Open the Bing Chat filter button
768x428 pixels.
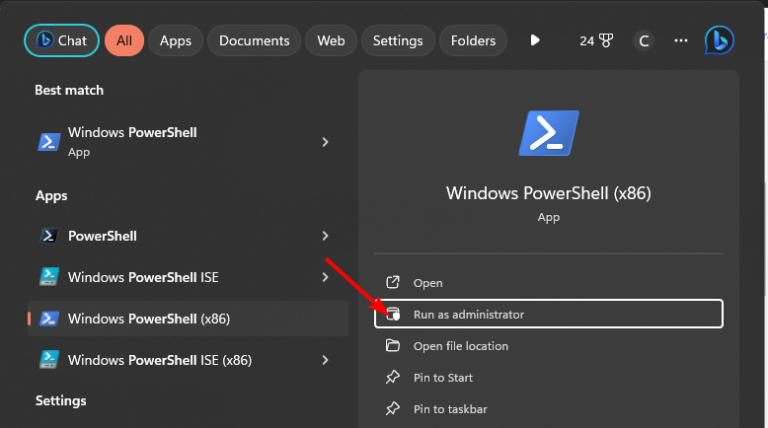pos(61,40)
